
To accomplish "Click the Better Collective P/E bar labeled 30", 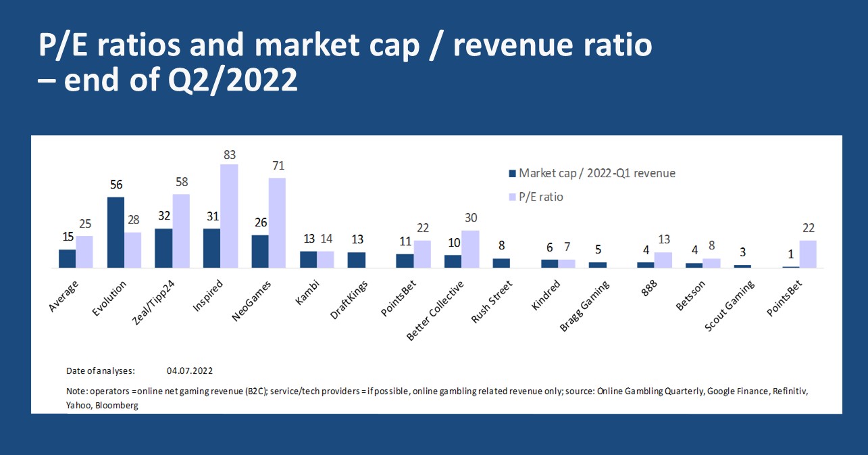I will point(471,249).
